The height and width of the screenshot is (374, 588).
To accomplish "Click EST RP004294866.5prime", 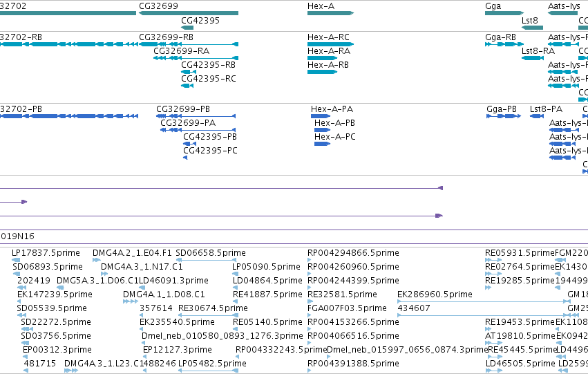I will pos(353,253).
